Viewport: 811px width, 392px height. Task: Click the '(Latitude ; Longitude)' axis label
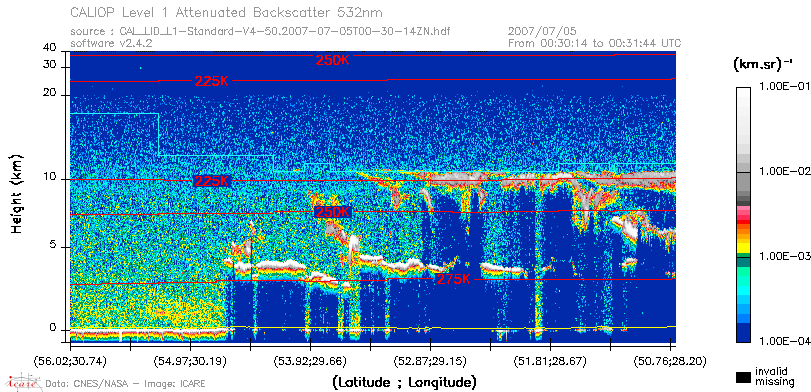coord(404,383)
